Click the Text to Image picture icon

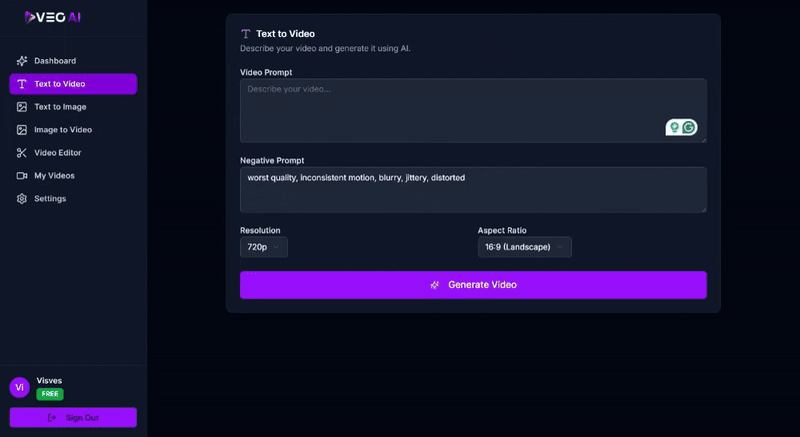[x=21, y=107]
